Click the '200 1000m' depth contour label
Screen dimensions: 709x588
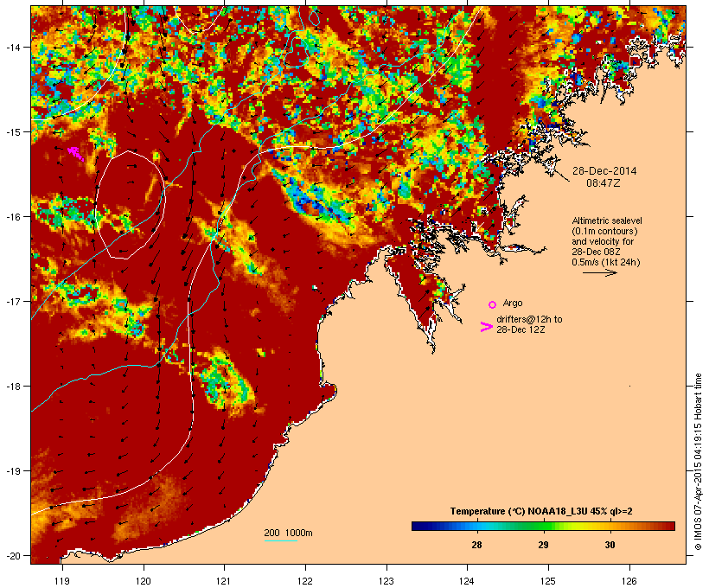(288, 533)
